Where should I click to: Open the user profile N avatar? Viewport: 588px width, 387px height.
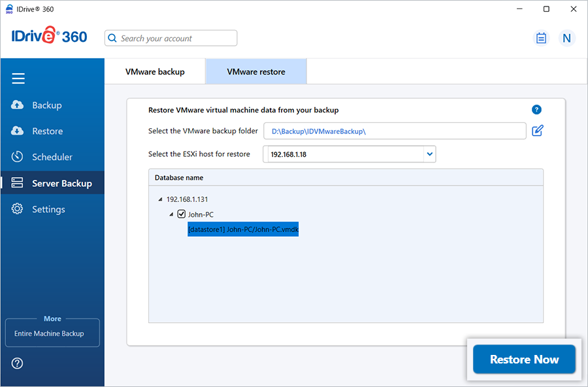(x=566, y=38)
